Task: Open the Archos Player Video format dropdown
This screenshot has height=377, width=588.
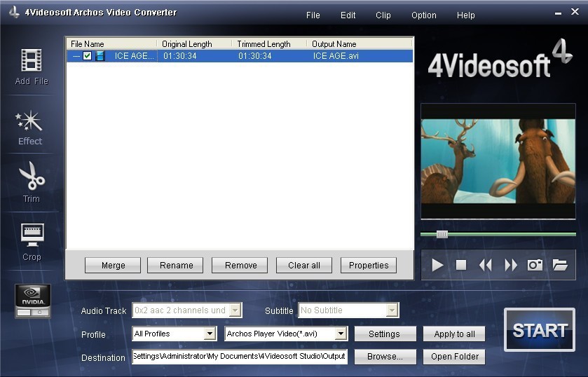Action: [x=341, y=334]
